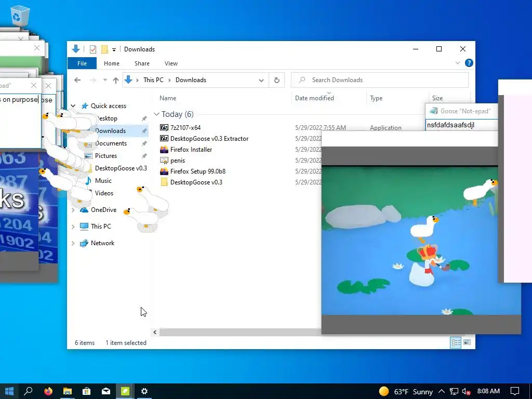This screenshot has width=532, height=399.
Task: Click horizontal scrollbar left arrow
Action: click(x=155, y=332)
